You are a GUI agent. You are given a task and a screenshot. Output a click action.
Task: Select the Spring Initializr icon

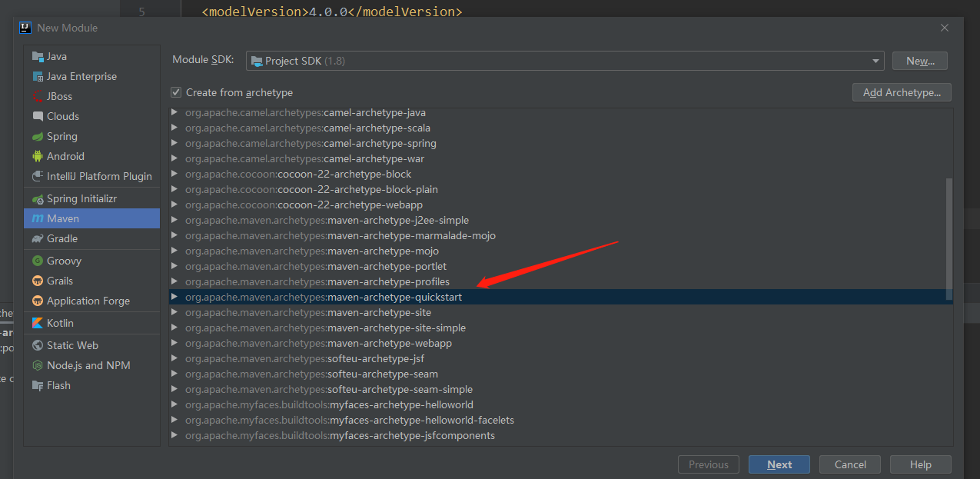coord(38,198)
